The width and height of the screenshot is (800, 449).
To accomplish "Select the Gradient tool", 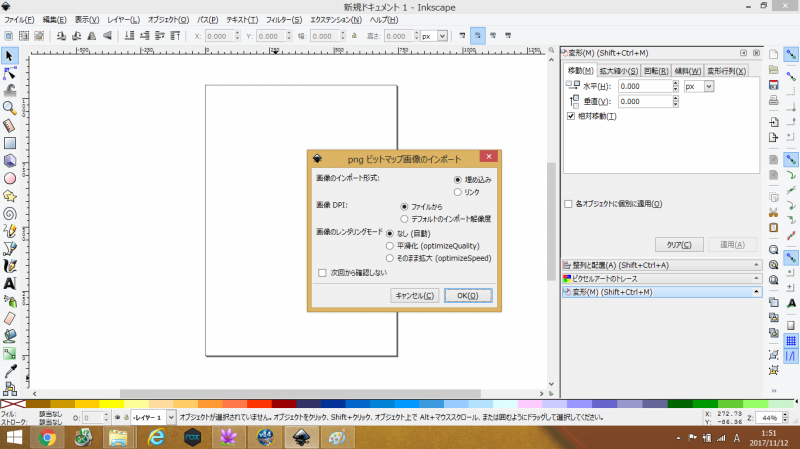I will pos(9,354).
